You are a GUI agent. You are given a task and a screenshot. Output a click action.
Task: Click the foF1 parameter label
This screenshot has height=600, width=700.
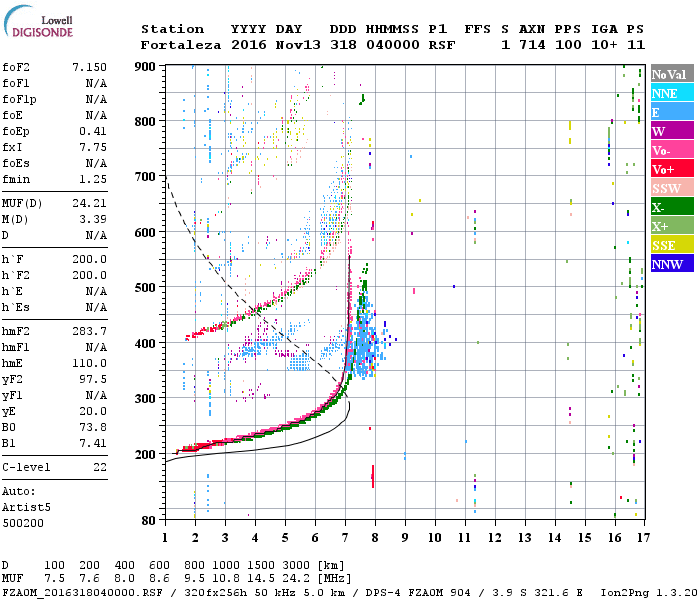(x=16, y=83)
